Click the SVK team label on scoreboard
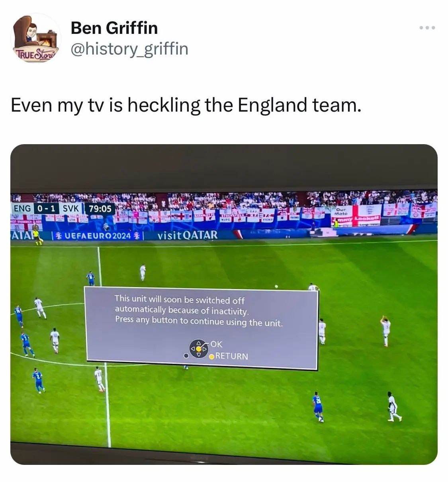This screenshot has height=482, width=448. (x=71, y=208)
